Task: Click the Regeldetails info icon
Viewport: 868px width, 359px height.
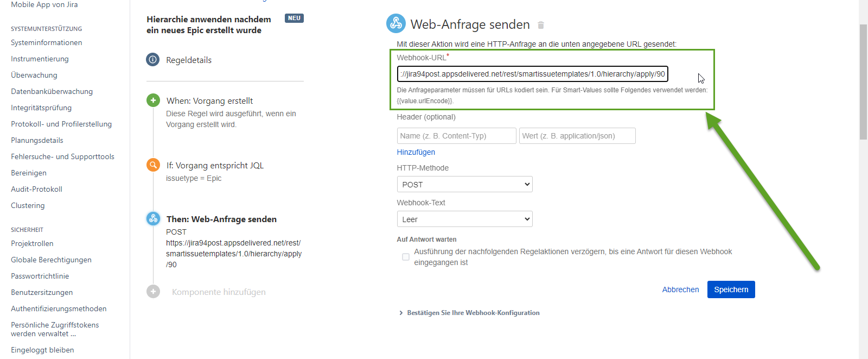Action: [153, 60]
